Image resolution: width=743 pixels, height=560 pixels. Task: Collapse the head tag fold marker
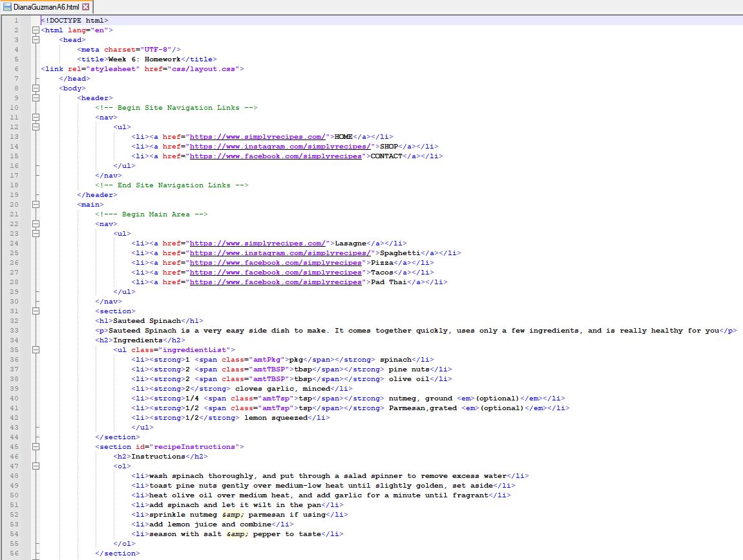click(36, 39)
